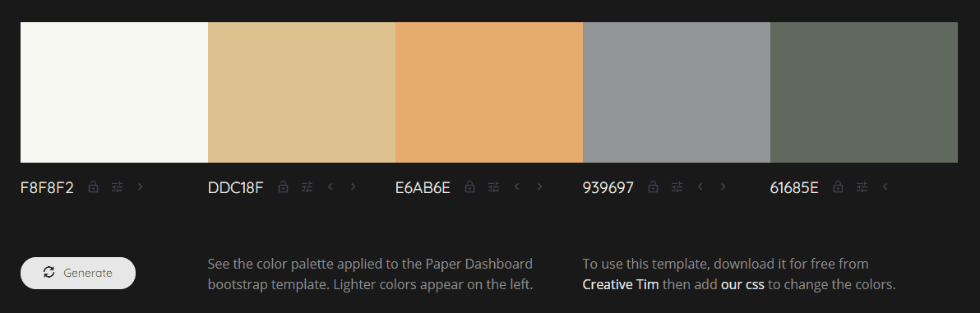Lock the 61685E color
Viewport: 980px width, 313px height.
tap(838, 186)
